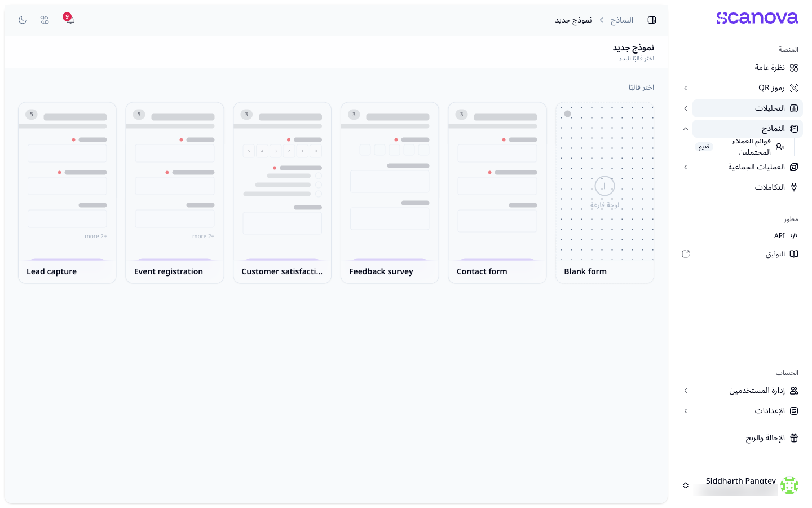Click the النماذج forms sidebar icon

[x=794, y=129]
